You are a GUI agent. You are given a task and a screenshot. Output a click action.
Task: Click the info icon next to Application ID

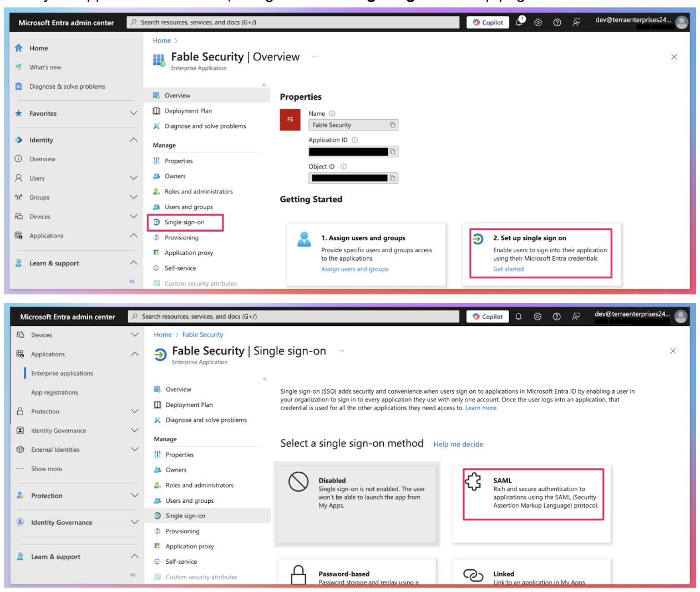[x=354, y=140]
